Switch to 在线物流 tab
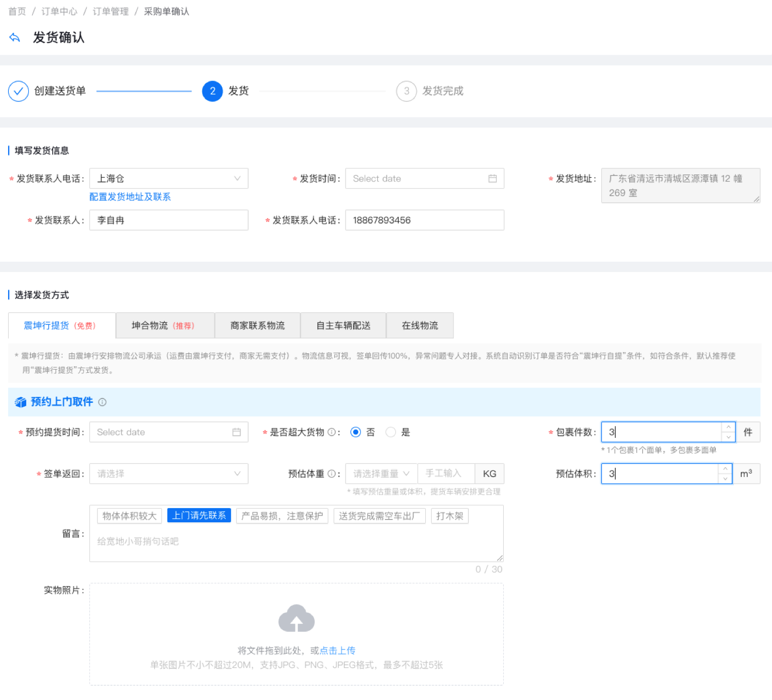Viewport: 772px width, 700px height. pyautogui.click(x=420, y=325)
